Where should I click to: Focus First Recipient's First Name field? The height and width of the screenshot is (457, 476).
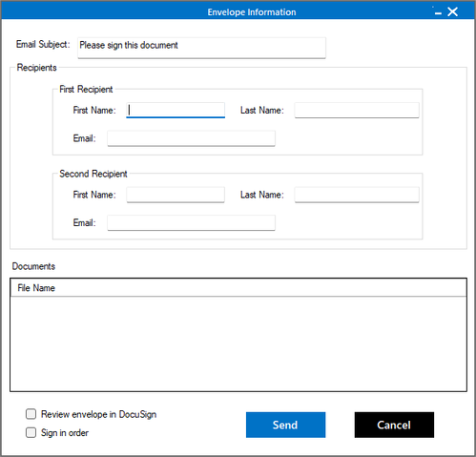coord(176,110)
